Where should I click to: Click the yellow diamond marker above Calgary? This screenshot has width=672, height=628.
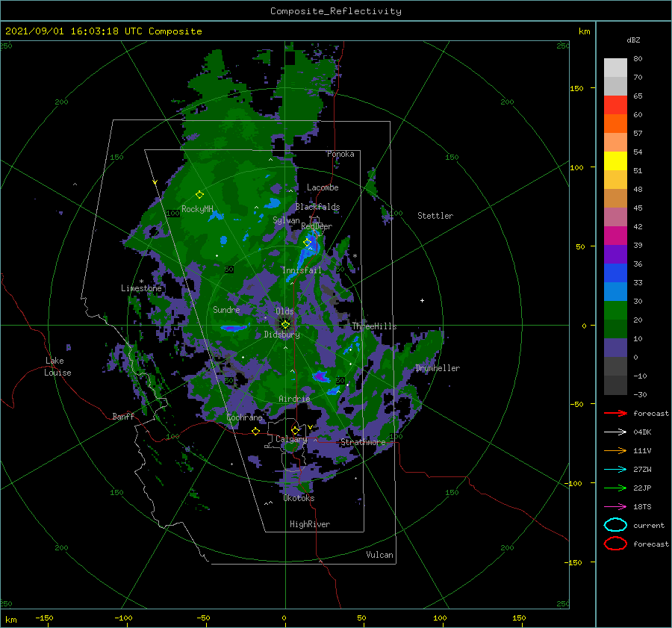295,430
